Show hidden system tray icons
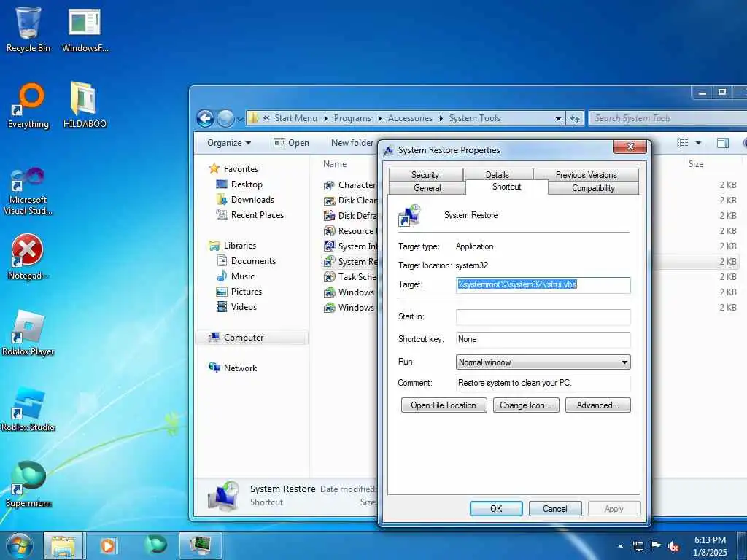 coord(620,546)
